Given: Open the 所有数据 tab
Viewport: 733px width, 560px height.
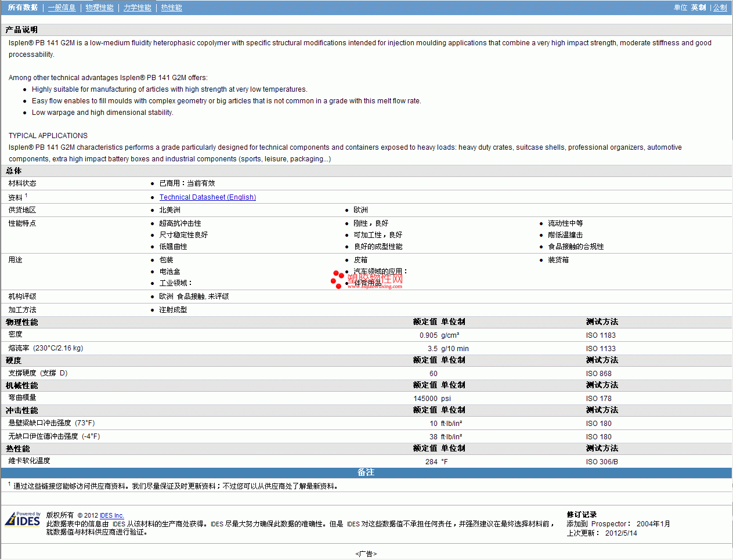Looking at the screenshot, I should pos(23,8).
